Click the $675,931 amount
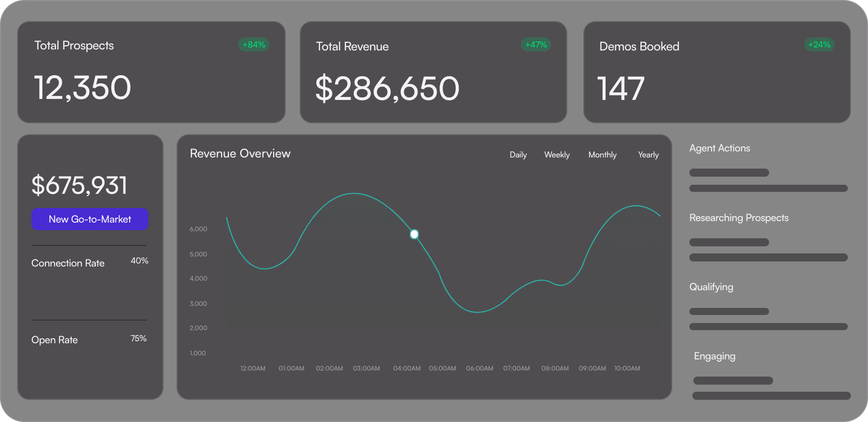The height and width of the screenshot is (422, 868). 79,185
